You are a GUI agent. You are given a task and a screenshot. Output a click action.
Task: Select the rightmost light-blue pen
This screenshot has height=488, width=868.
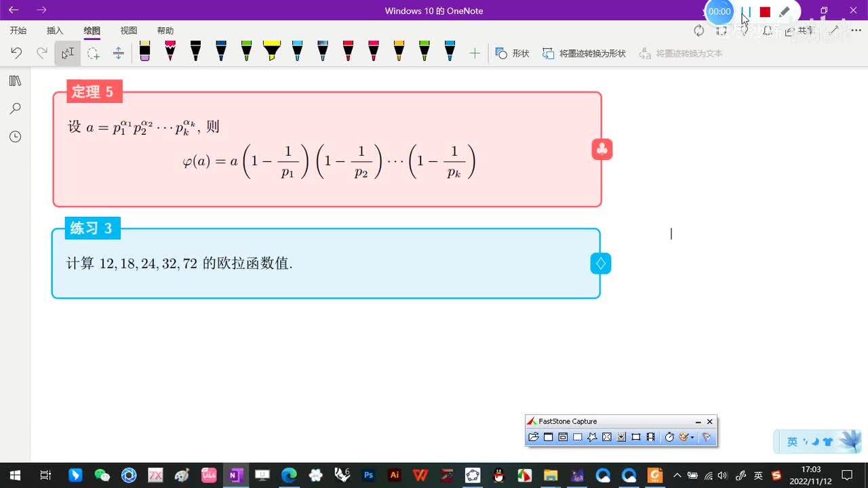click(x=450, y=52)
